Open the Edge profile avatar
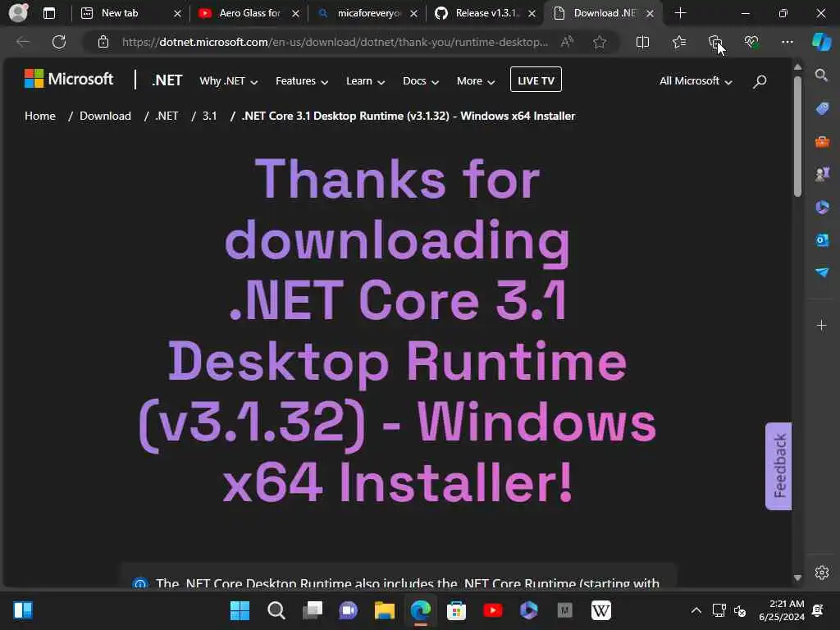 coord(18,12)
